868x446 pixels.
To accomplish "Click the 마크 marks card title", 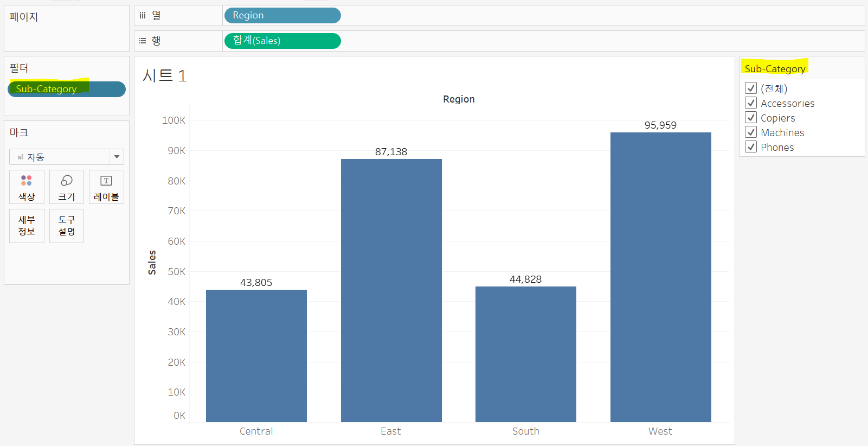I will click(19, 132).
